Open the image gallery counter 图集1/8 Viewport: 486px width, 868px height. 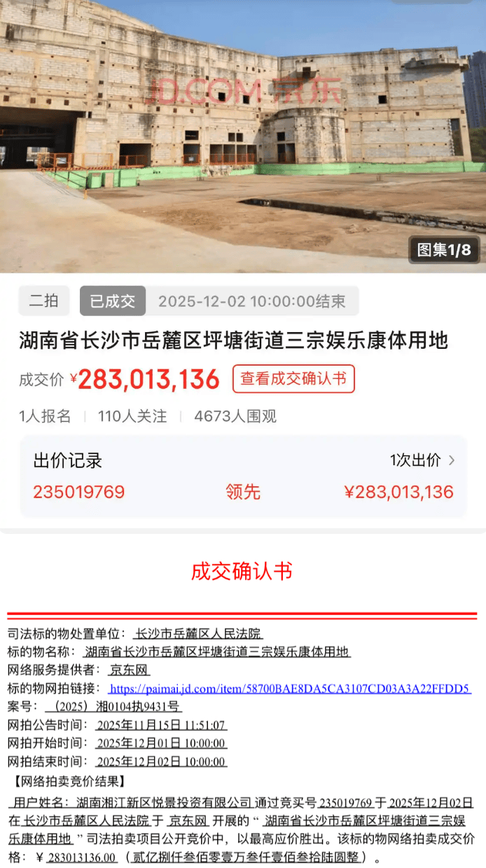tap(443, 249)
